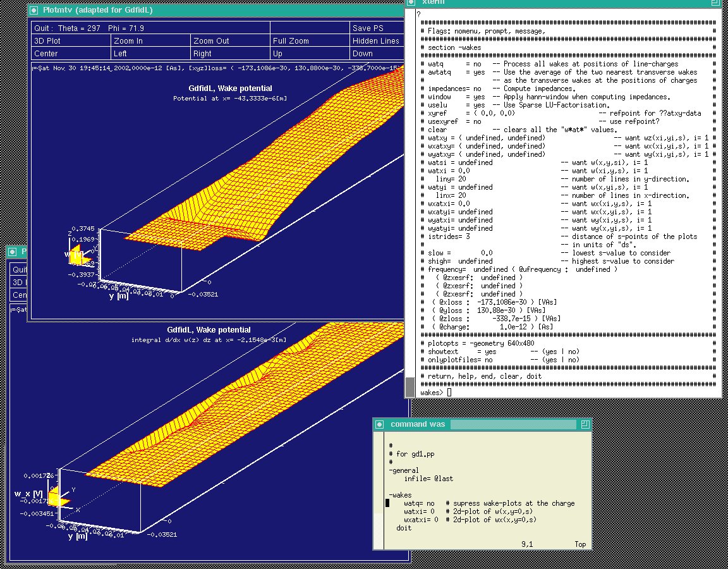Click the xterm maximize button
The width and height of the screenshot is (728, 569).
[715, 3]
